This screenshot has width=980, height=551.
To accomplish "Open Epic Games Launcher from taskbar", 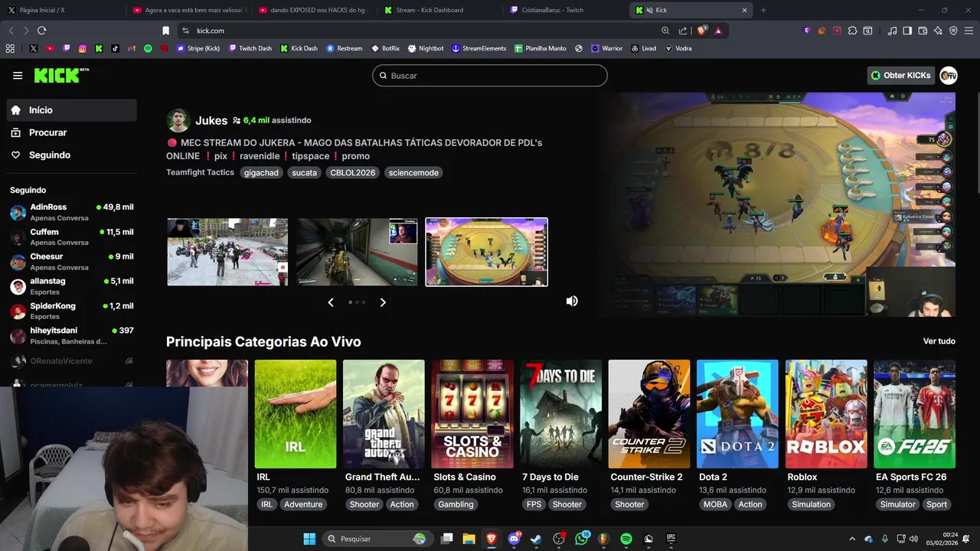I will (671, 539).
